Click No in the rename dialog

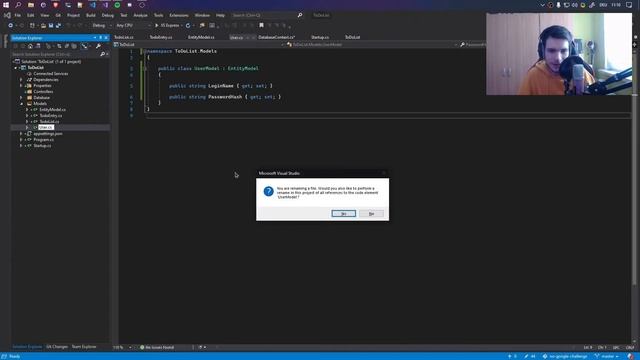(371, 213)
